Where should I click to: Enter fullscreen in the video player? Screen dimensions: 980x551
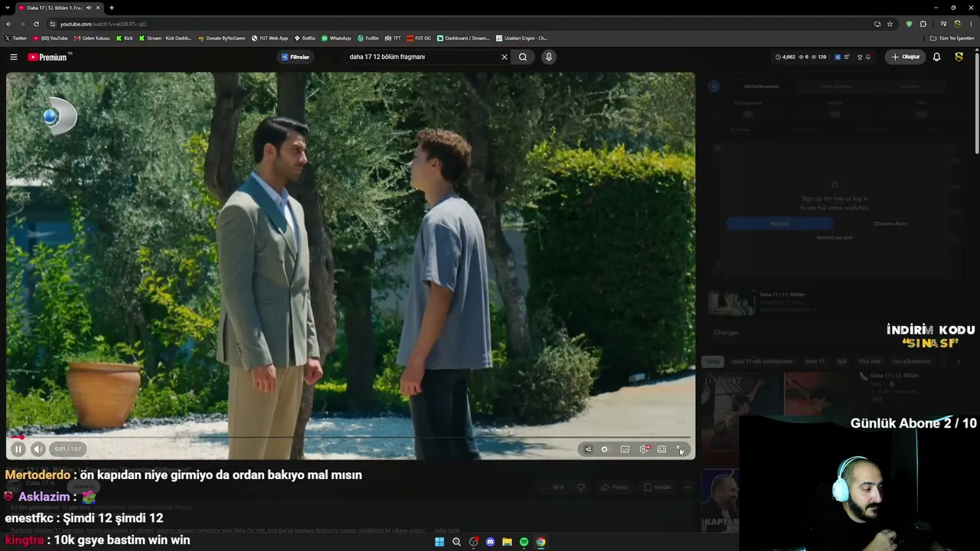pos(680,449)
